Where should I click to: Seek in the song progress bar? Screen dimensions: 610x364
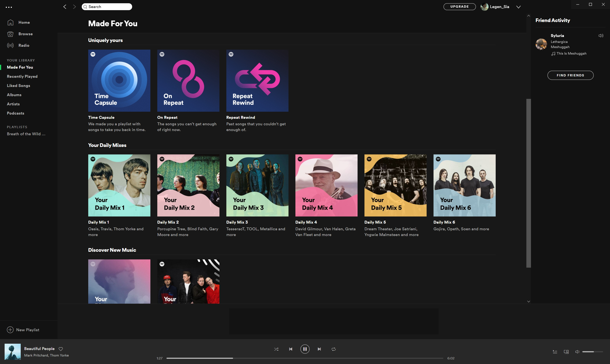pos(305,358)
